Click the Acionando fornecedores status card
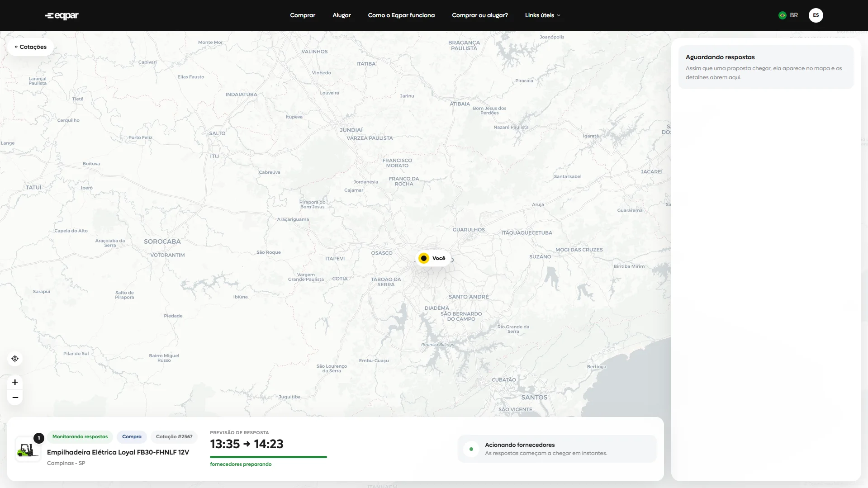Screen dimensions: 868x488 click(557, 449)
